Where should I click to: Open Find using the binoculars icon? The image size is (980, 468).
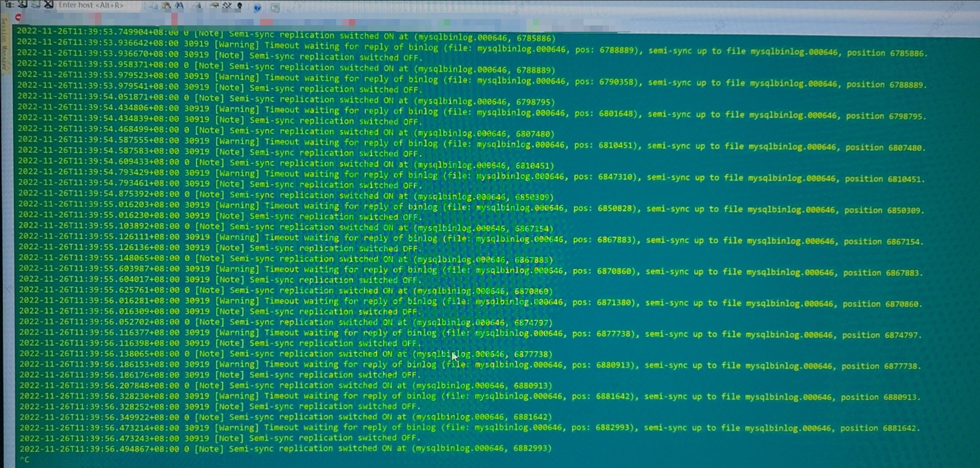pos(179,6)
